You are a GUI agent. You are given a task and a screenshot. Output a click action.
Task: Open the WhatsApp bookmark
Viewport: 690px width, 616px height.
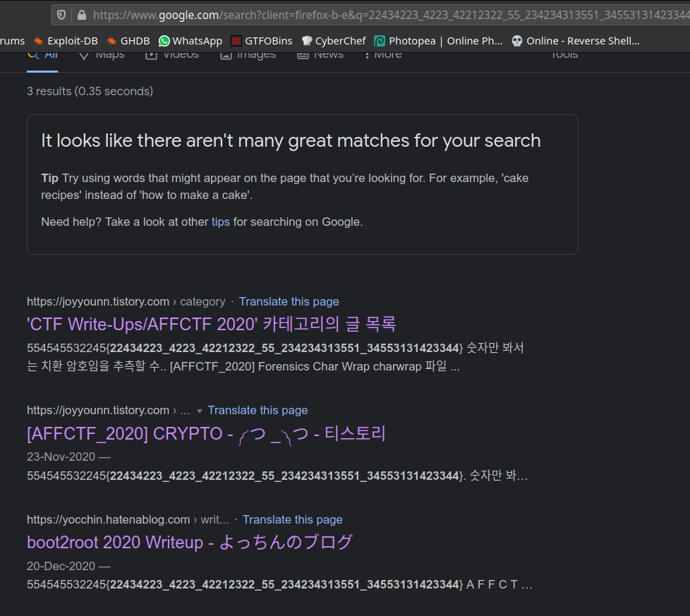(x=190, y=41)
